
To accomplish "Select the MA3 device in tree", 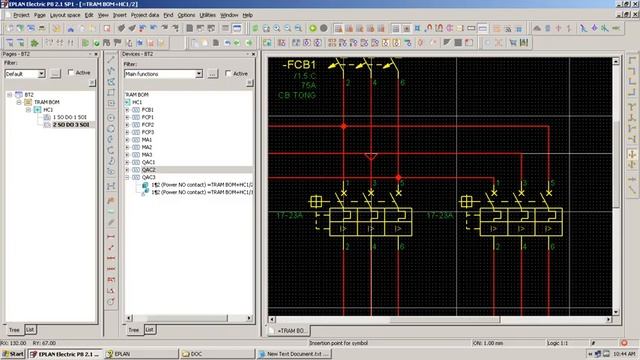I will click(147, 155).
